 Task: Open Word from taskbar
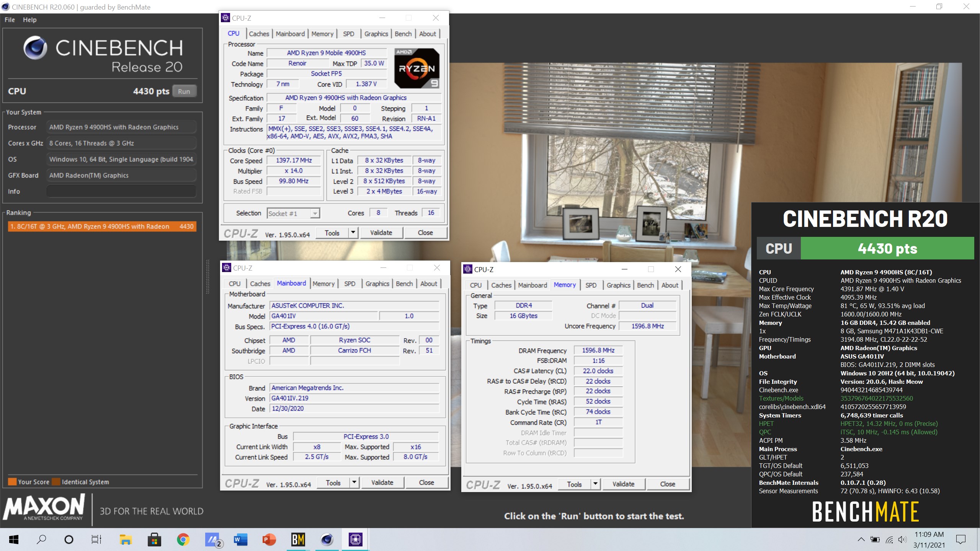(240, 540)
